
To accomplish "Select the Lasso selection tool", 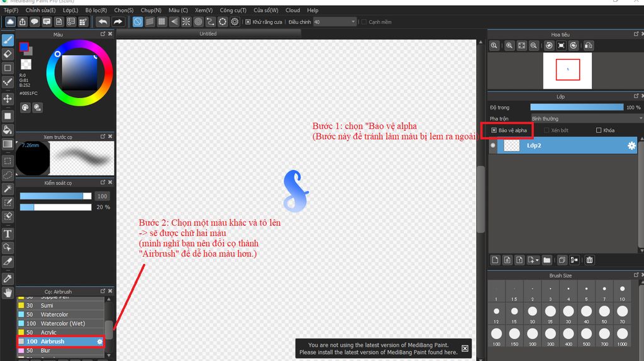I will click(8, 175).
